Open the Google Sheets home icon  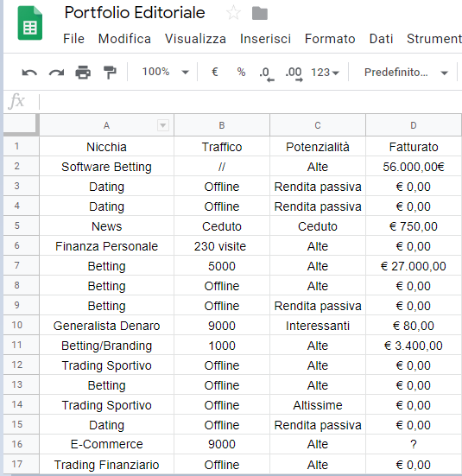pos(29,23)
